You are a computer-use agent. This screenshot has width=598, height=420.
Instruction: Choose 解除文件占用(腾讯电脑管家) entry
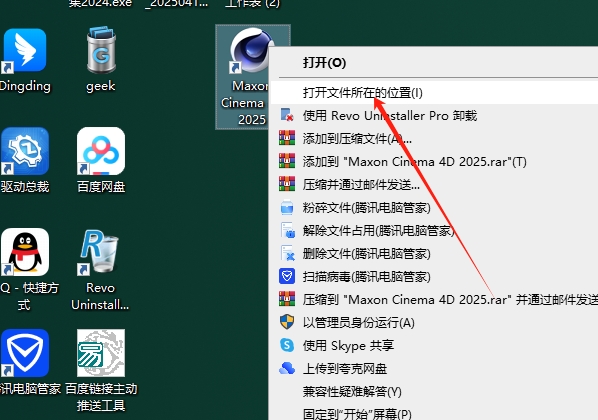(x=433, y=230)
